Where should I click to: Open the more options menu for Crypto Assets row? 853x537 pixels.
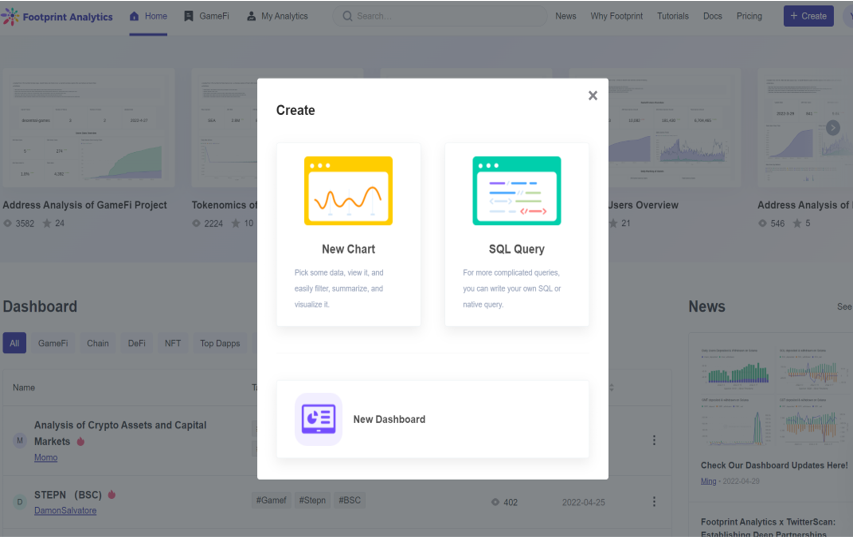point(654,440)
